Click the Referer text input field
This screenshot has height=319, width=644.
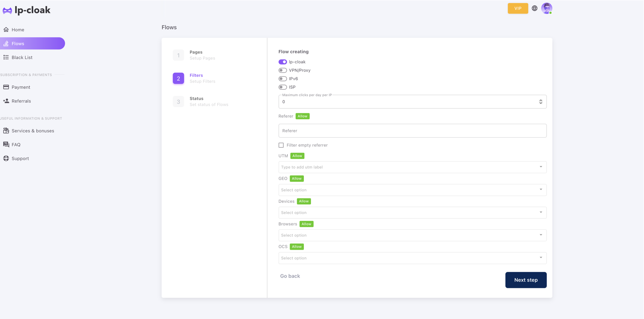(412, 131)
